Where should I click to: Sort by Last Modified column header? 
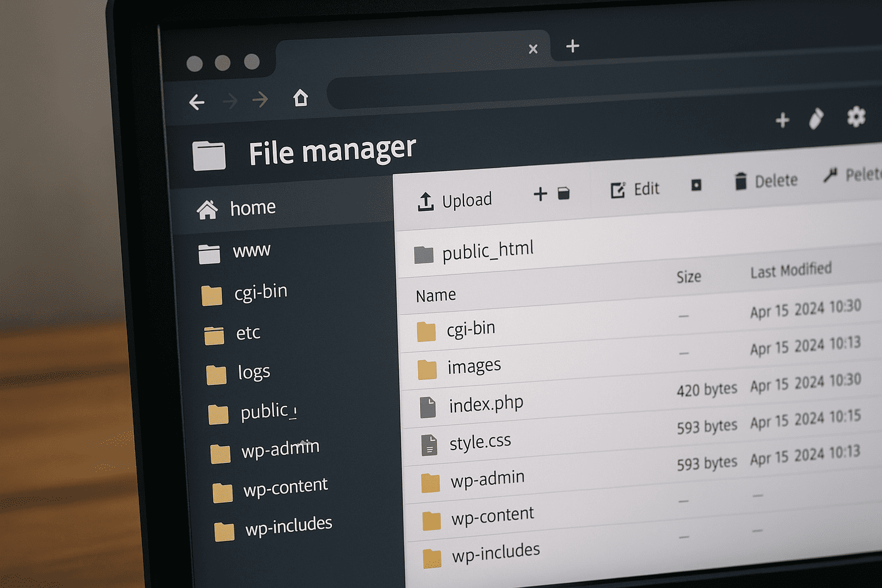[x=791, y=270]
